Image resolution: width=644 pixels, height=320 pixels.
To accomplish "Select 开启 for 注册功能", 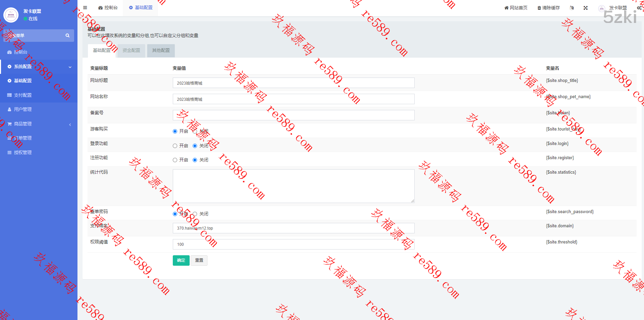I will 175,160.
